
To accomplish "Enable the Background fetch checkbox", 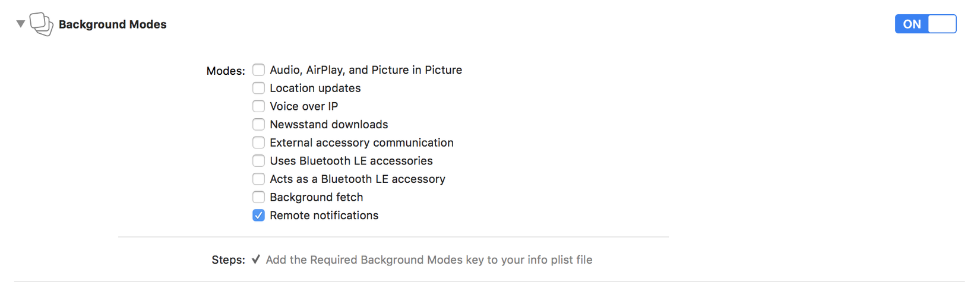I will (258, 197).
